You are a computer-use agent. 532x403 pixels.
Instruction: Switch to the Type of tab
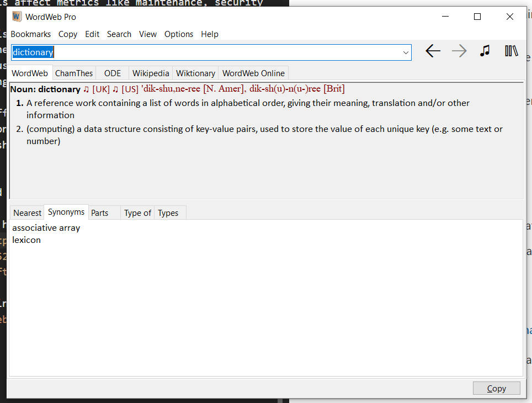coord(137,213)
